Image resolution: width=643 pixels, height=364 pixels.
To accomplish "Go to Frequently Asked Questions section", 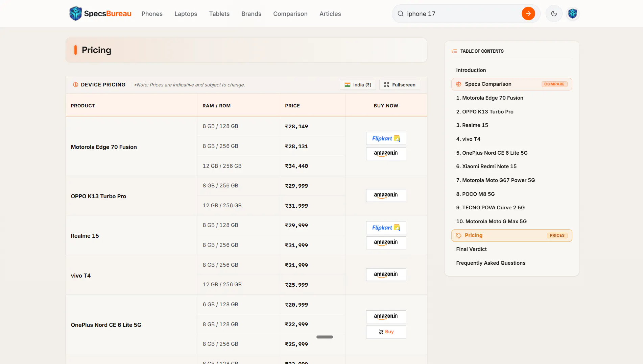I will 491,263.
